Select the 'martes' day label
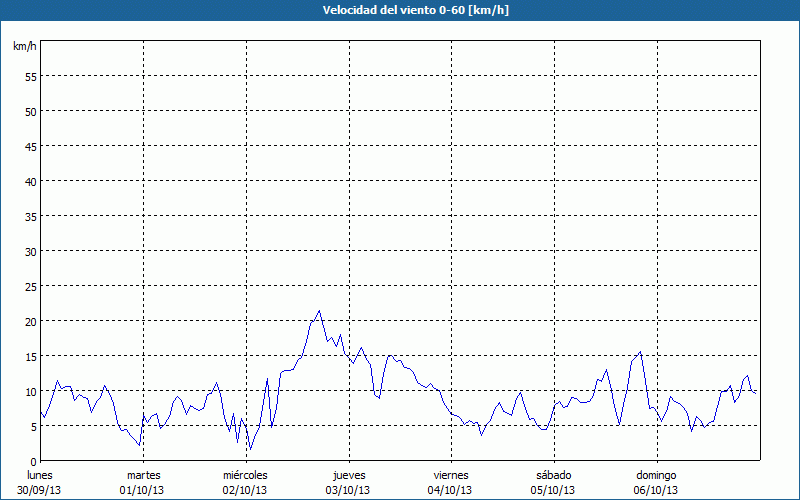This screenshot has width=800, height=500. [x=143, y=475]
